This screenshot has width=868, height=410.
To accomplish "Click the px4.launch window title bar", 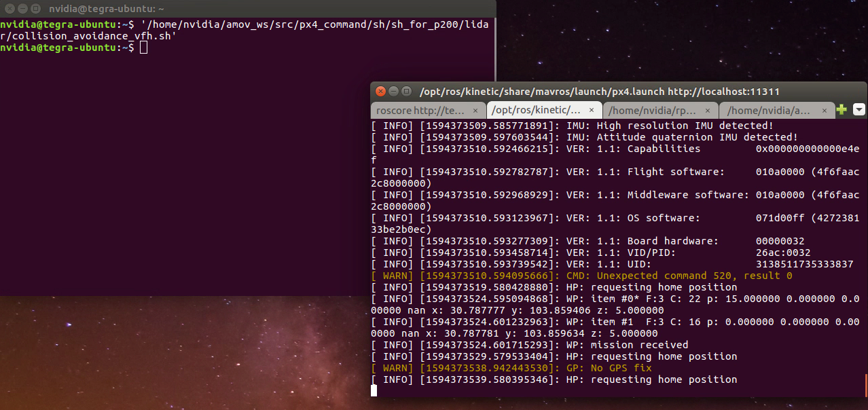I will click(x=619, y=91).
